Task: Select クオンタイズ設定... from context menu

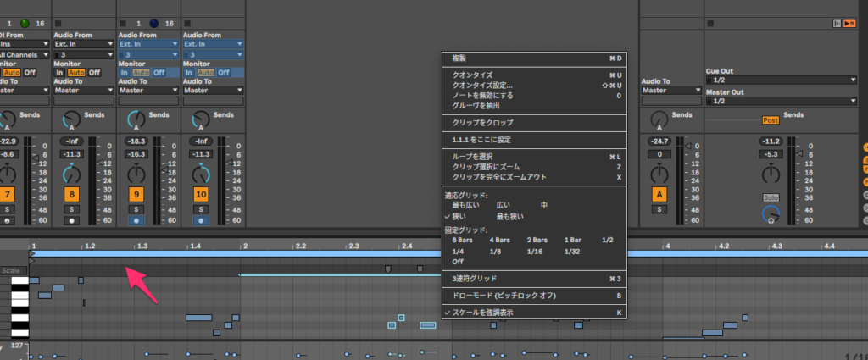Action: [x=482, y=86]
